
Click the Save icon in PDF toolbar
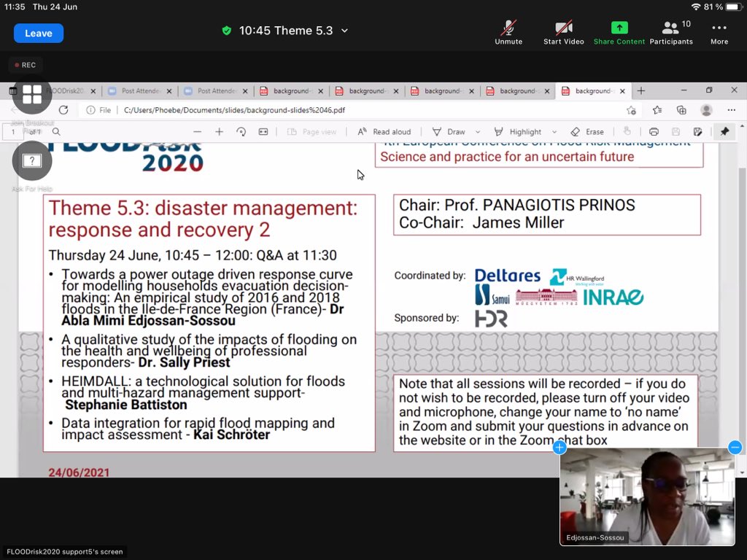pyautogui.click(x=676, y=132)
